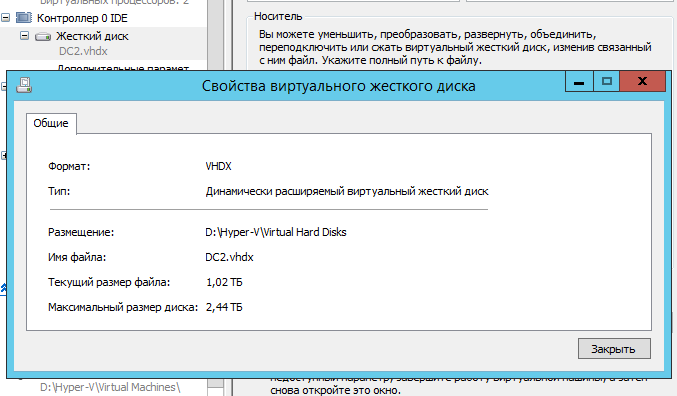Collapse the Контроллер 0 IDE tree node
677x396 pixels.
click(x=5, y=18)
